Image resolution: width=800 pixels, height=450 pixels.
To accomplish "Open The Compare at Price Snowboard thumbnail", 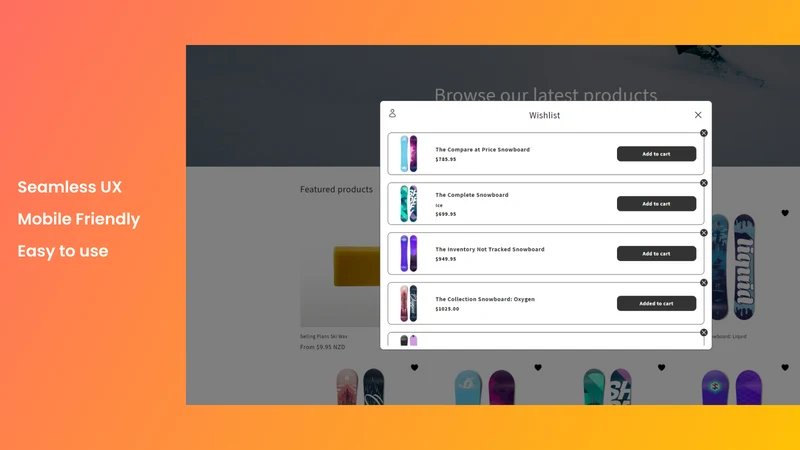I will click(409, 154).
